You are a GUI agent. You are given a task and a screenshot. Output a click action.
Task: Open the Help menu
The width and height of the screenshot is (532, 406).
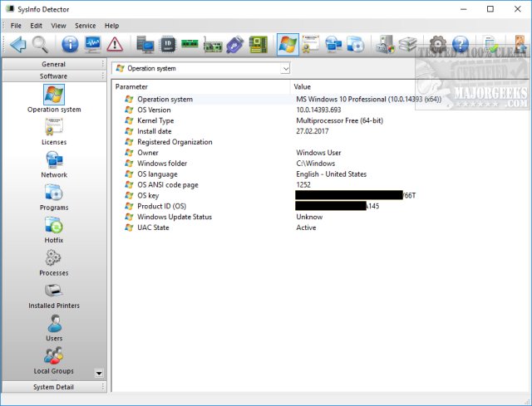[x=111, y=26]
